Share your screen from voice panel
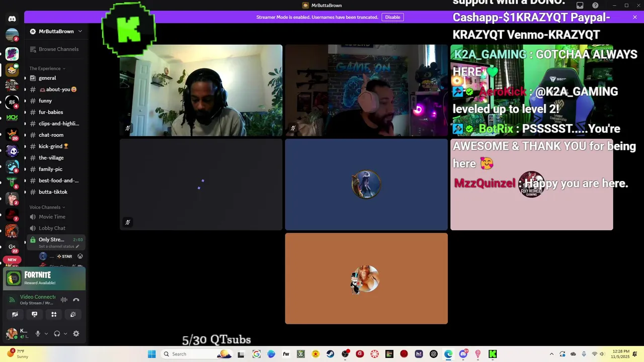This screenshot has width=644, height=362. coord(34,314)
